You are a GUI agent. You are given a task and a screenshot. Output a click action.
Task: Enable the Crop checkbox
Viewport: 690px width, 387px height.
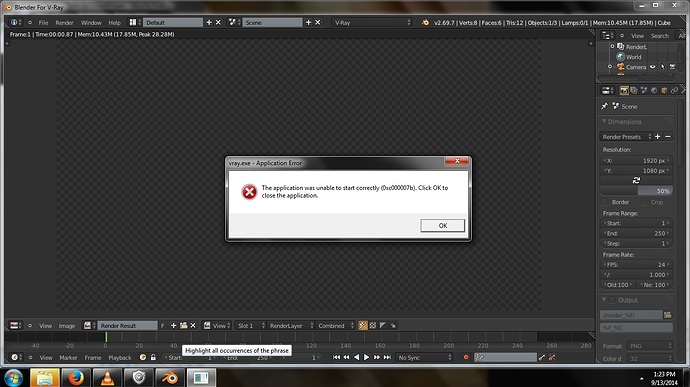[x=644, y=202]
